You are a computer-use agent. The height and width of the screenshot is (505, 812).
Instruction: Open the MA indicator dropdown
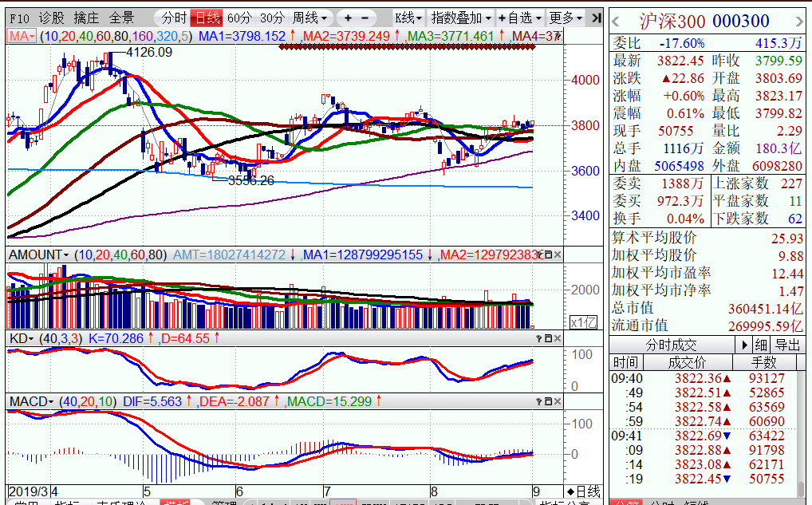[x=22, y=36]
